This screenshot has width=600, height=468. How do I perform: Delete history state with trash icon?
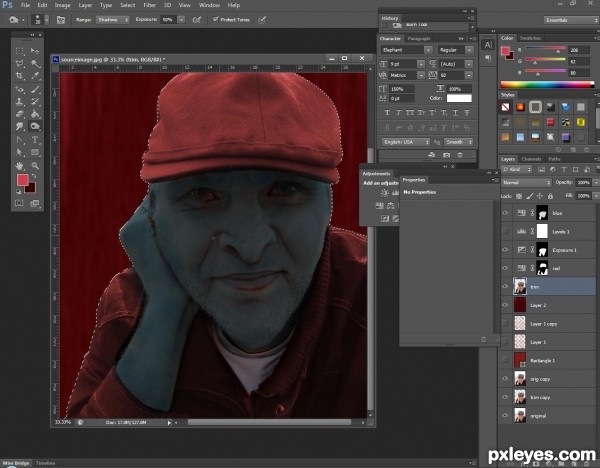point(460,155)
